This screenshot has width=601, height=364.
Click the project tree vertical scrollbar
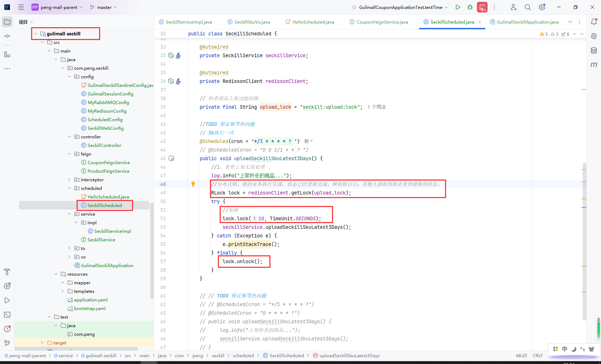coord(152,250)
